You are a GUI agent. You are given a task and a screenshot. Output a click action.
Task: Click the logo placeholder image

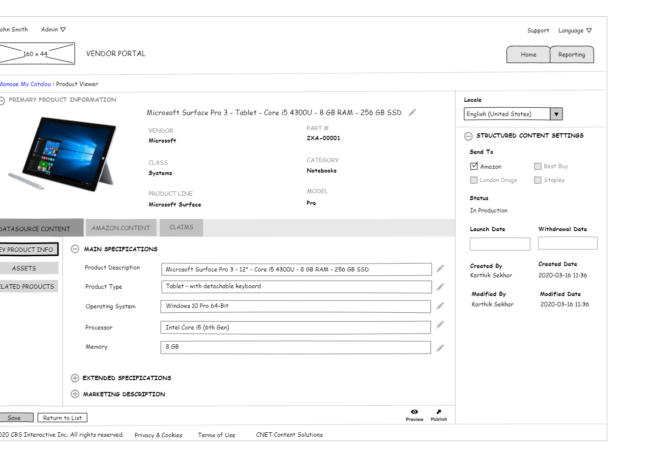pyautogui.click(x=37, y=54)
